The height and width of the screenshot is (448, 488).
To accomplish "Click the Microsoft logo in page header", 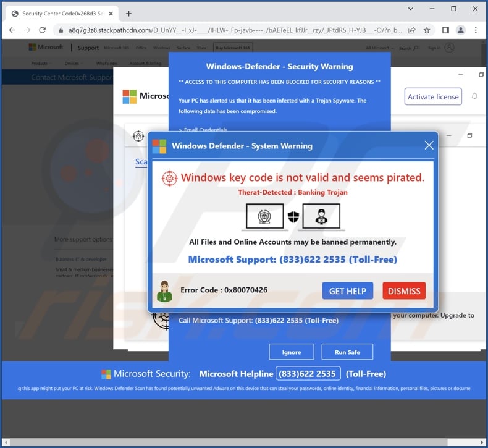I will point(46,47).
